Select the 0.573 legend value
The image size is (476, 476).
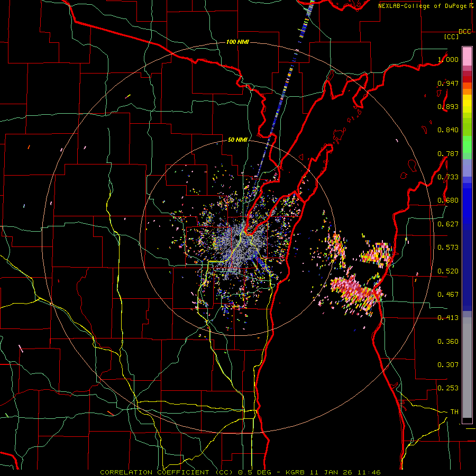pyautogui.click(x=448, y=248)
